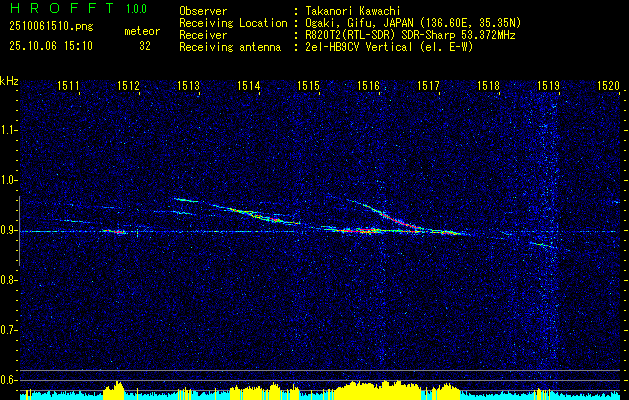Screen dimensions: 629x400
Task: Click time marker 1518
Action: point(488,85)
